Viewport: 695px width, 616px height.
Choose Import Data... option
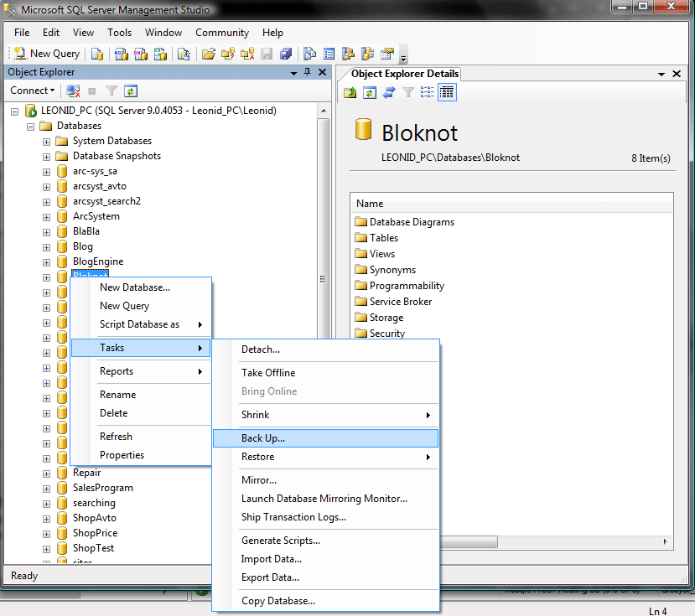coord(326,559)
